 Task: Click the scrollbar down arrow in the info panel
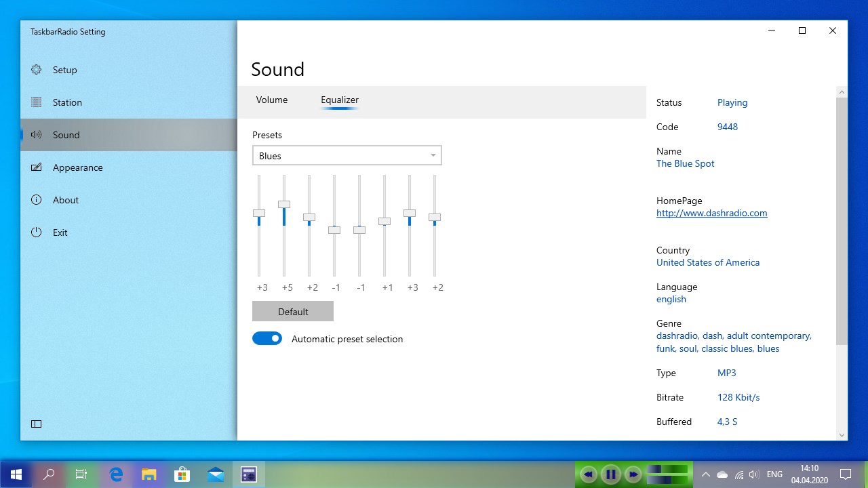[x=842, y=435]
